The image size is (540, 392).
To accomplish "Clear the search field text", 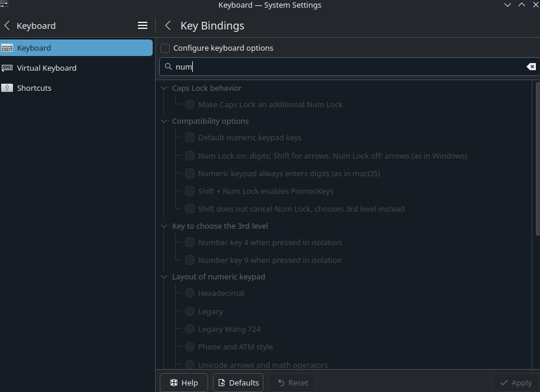I will point(531,67).
